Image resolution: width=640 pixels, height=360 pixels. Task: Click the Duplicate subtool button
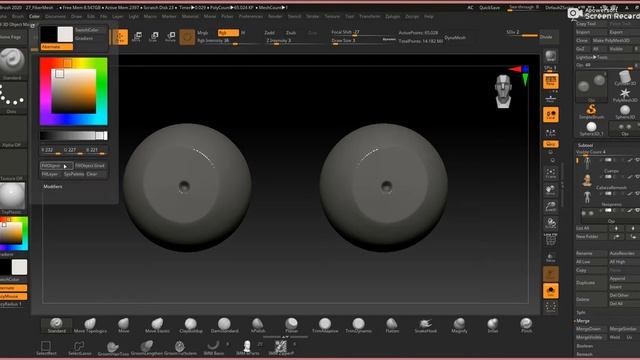point(591,282)
